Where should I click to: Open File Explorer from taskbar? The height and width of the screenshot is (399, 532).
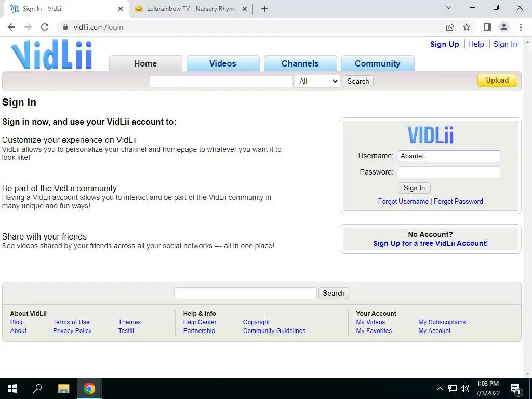(x=63, y=389)
